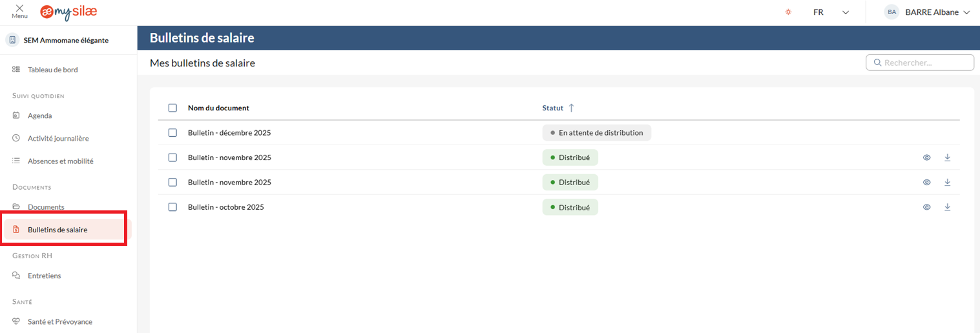Screen dimensions: 980x333
Task: Click the BA user avatar
Action: (891, 12)
